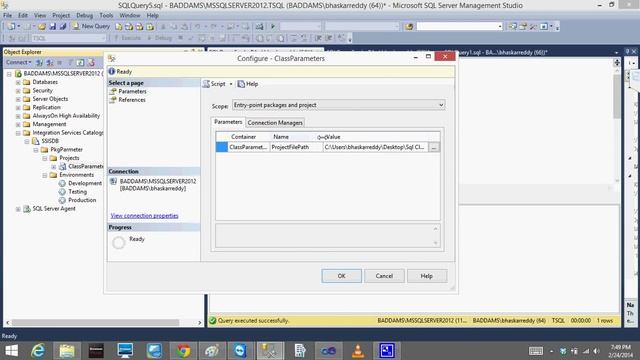The image size is (640, 360).
Task: Click the Cancel button
Action: (x=384, y=276)
